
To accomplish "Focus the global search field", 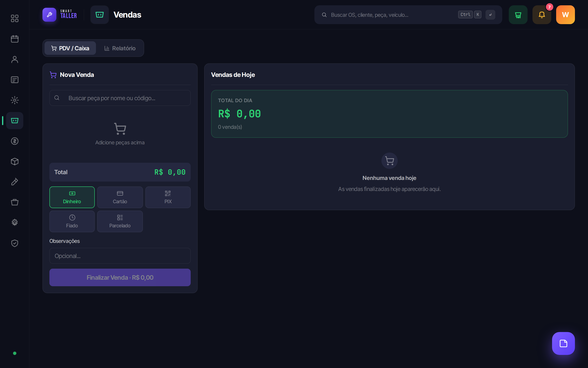I will 408,15.
